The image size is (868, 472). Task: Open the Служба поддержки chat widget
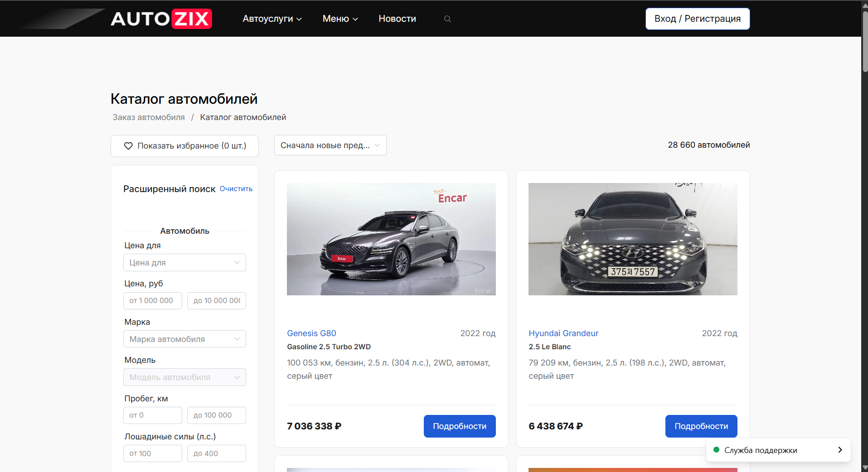point(778,450)
